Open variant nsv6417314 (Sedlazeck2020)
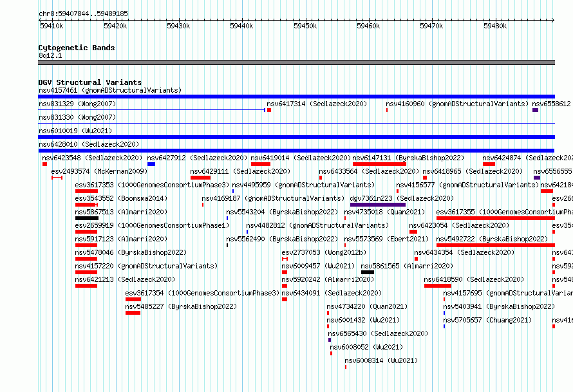The image size is (573, 392). (x=317, y=104)
